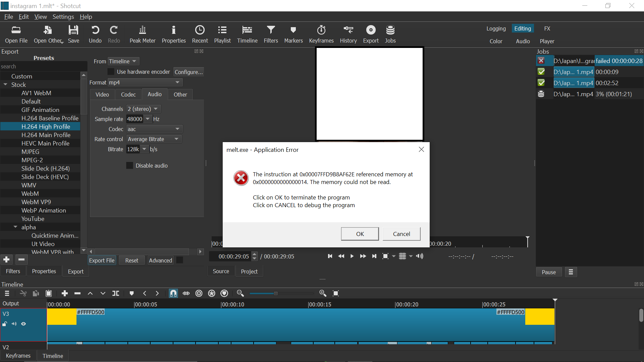
Task: Click the Export File button
Action: tap(102, 260)
